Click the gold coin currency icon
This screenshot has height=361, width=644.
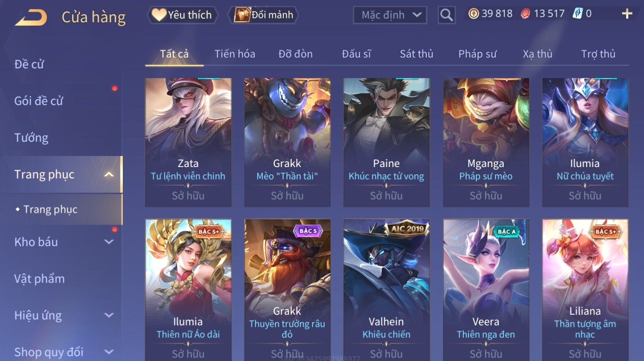473,14
